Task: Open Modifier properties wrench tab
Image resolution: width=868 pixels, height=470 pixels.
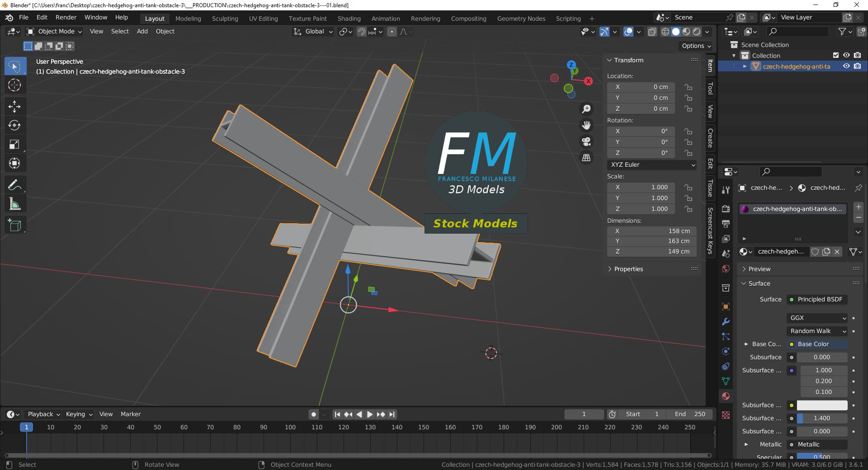Action: [x=726, y=322]
